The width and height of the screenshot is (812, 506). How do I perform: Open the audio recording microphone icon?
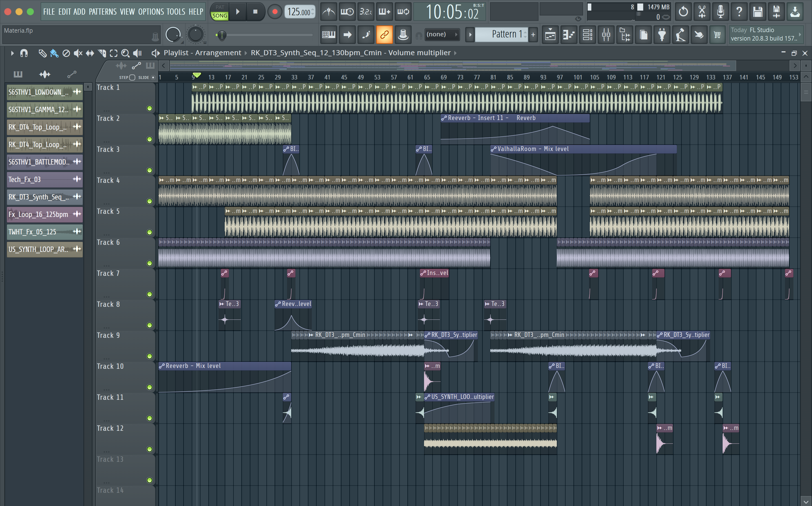pyautogui.click(x=721, y=12)
